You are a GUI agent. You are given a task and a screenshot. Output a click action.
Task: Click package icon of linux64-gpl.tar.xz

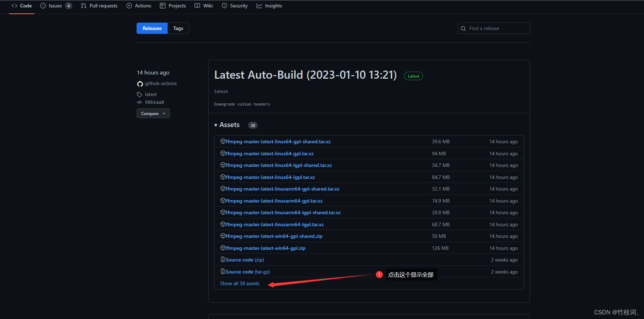point(223,153)
